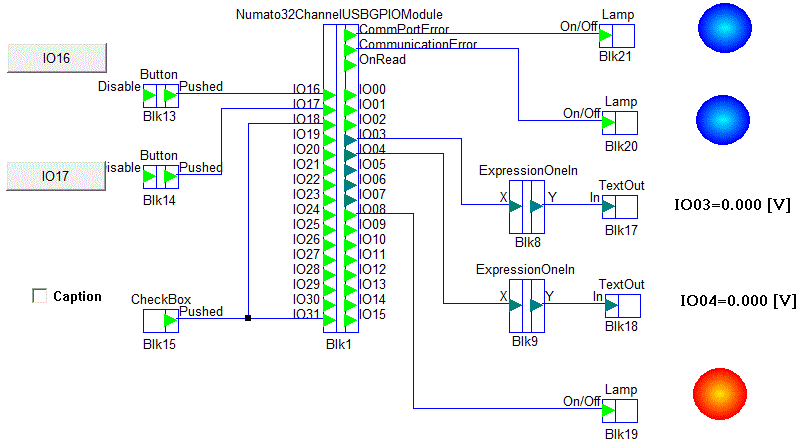This screenshot has height=448, width=805.
Task: Click the OnRead output pin
Action: [350, 65]
